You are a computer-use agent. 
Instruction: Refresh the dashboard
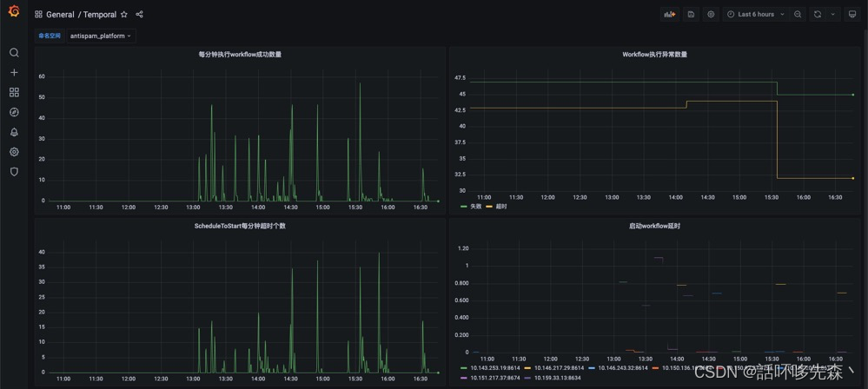818,15
